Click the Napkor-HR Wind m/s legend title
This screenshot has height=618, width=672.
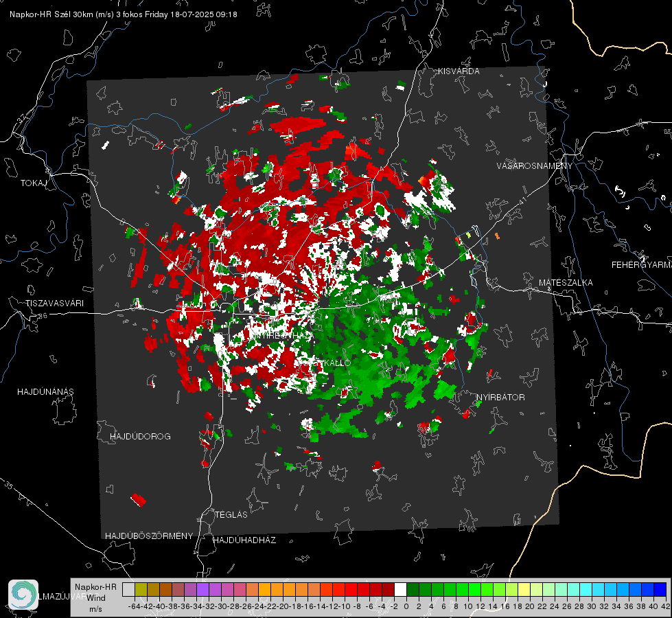[95, 597]
